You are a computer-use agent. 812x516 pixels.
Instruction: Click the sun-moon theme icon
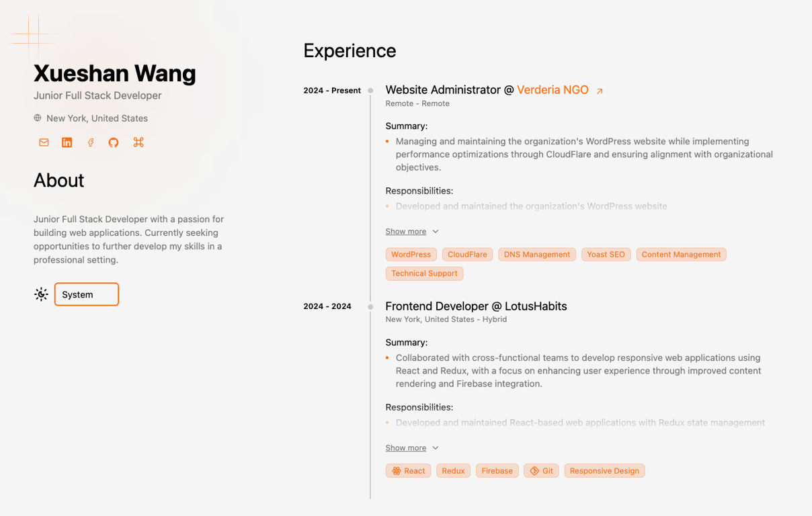(41, 294)
